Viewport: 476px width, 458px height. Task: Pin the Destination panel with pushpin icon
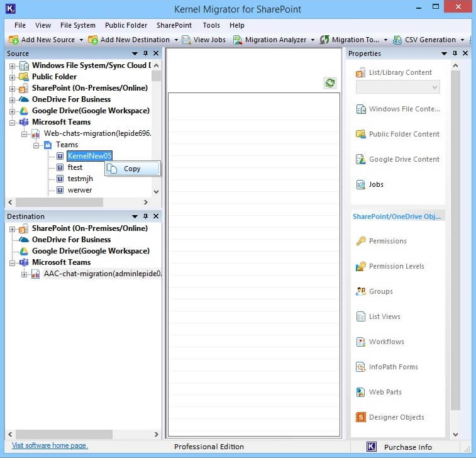click(146, 216)
